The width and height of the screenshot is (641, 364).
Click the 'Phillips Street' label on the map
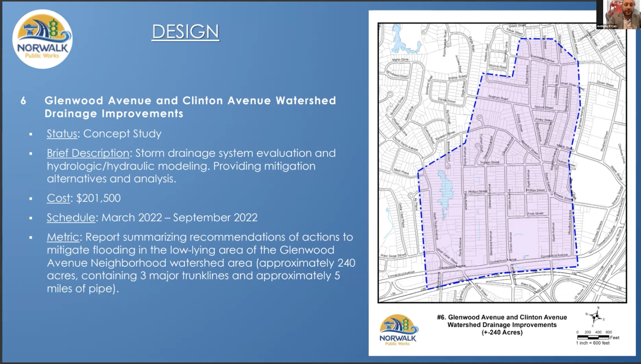pos(478,192)
